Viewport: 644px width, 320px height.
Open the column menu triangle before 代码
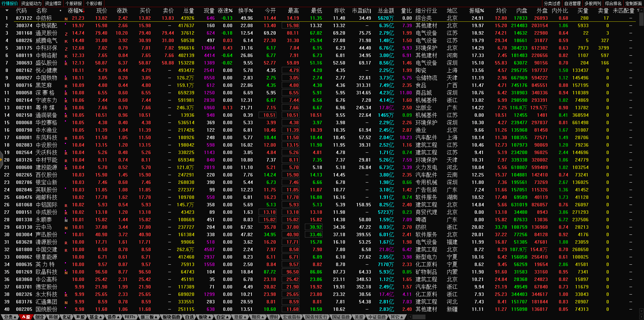tap(6, 11)
